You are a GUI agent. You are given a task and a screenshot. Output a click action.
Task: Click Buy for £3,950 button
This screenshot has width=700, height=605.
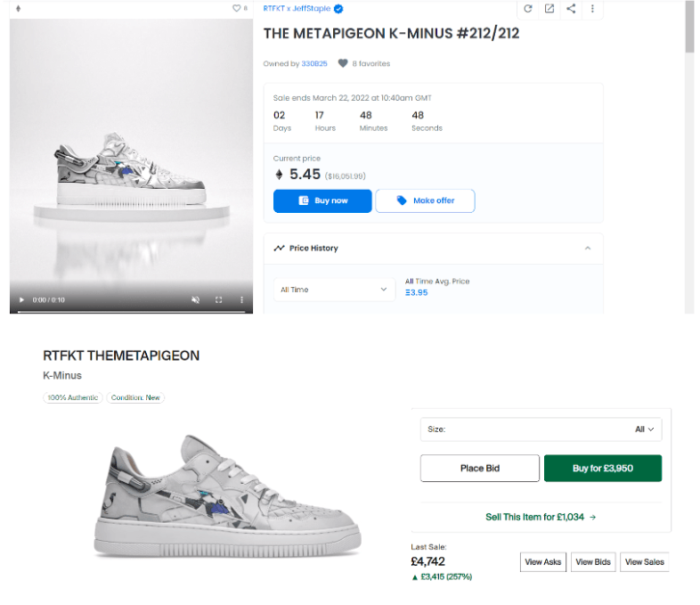[x=603, y=469]
